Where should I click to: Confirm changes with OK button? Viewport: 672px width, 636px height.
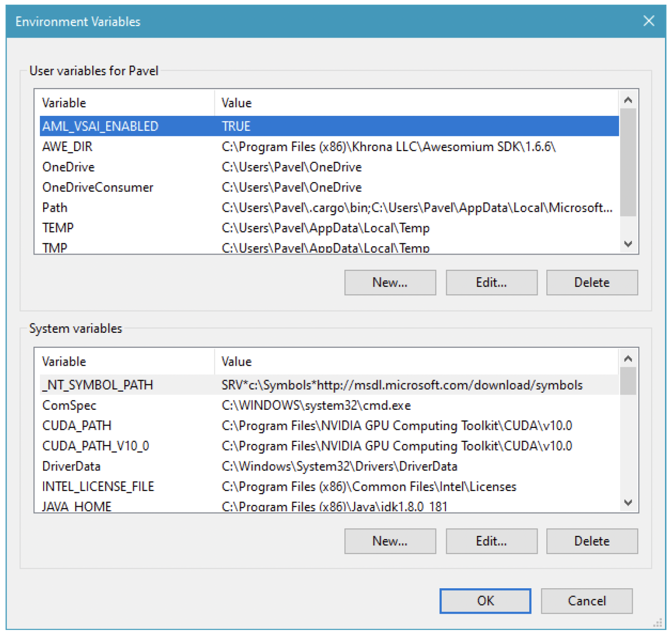click(x=485, y=601)
